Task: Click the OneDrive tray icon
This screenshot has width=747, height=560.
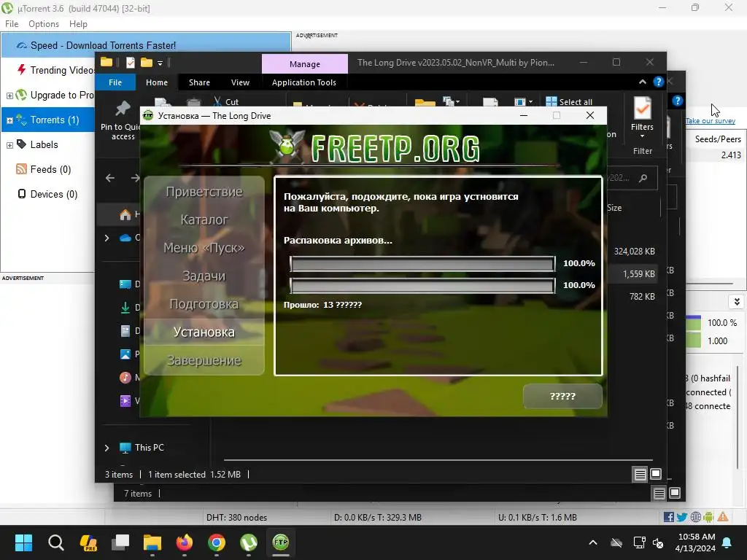Action: [616, 542]
